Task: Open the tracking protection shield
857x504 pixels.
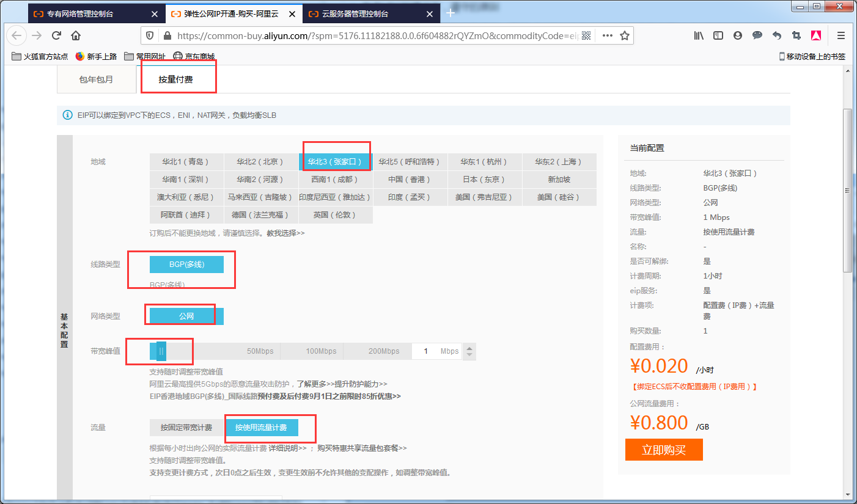Action: pyautogui.click(x=149, y=35)
